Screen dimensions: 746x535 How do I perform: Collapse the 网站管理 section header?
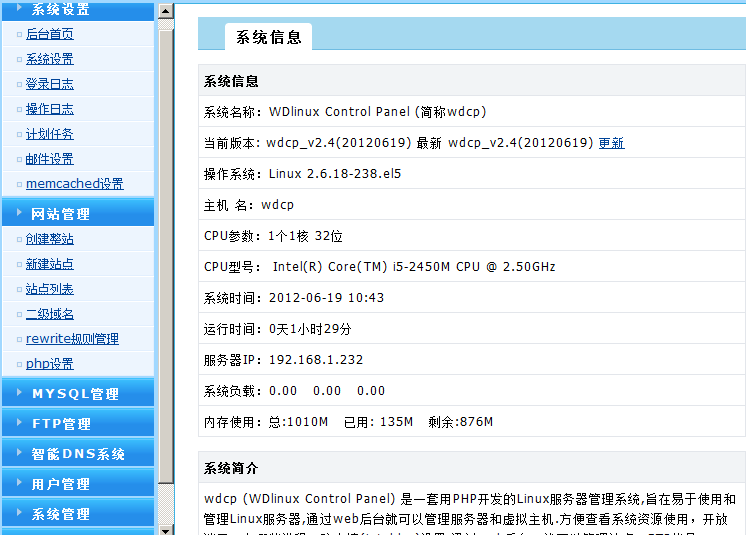pyautogui.click(x=61, y=214)
